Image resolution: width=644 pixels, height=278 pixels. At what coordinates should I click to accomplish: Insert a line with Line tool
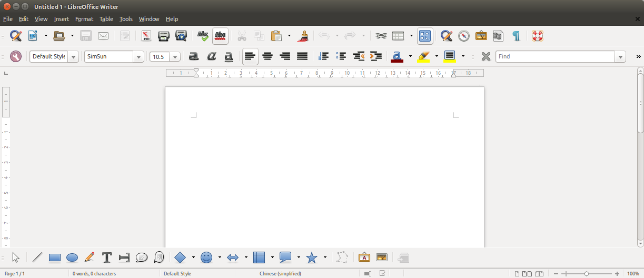tap(37, 257)
